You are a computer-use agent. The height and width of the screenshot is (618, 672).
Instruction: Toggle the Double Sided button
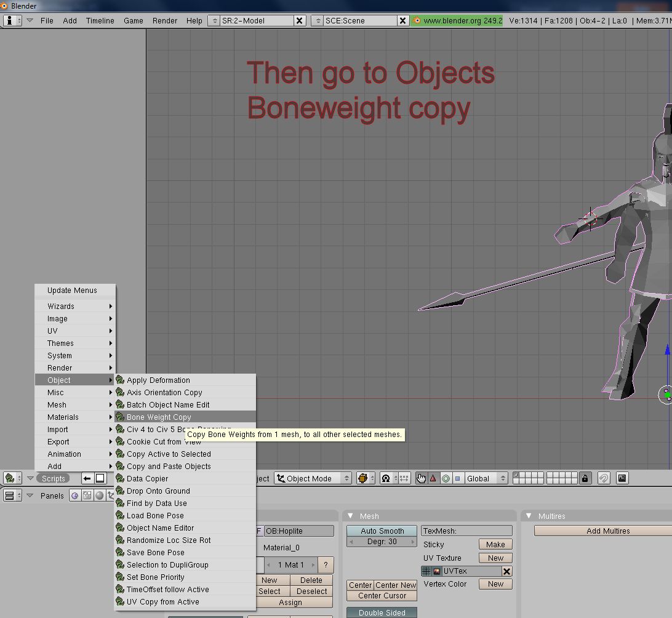click(382, 613)
